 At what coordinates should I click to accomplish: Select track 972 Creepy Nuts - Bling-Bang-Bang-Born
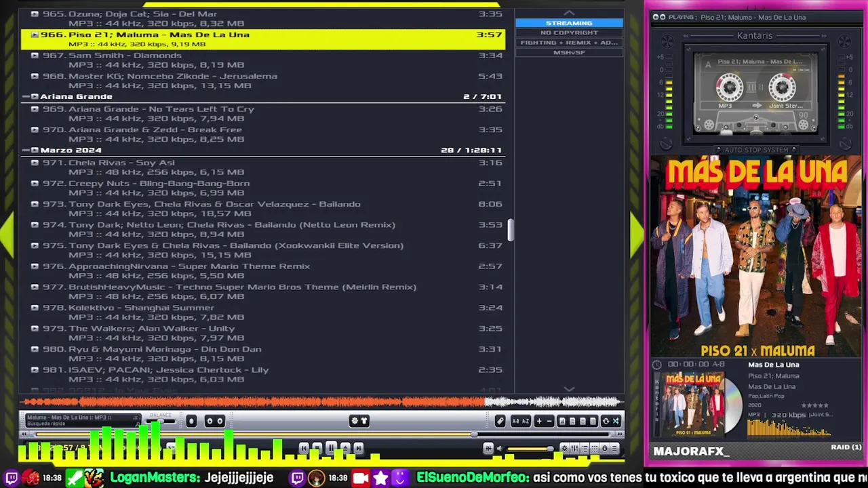[x=263, y=188]
